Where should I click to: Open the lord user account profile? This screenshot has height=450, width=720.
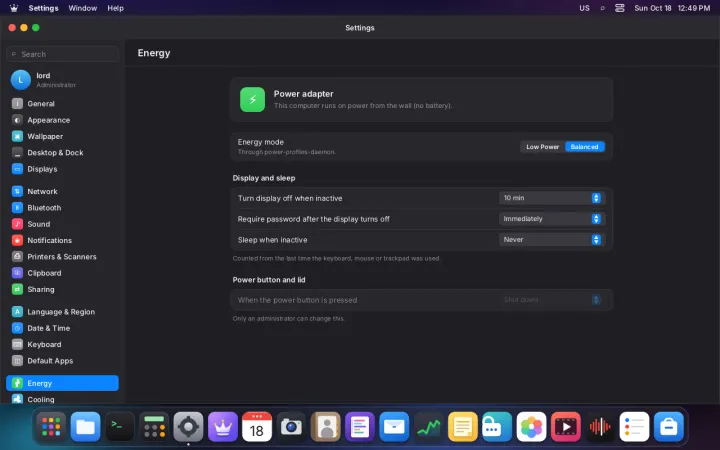click(x=62, y=80)
